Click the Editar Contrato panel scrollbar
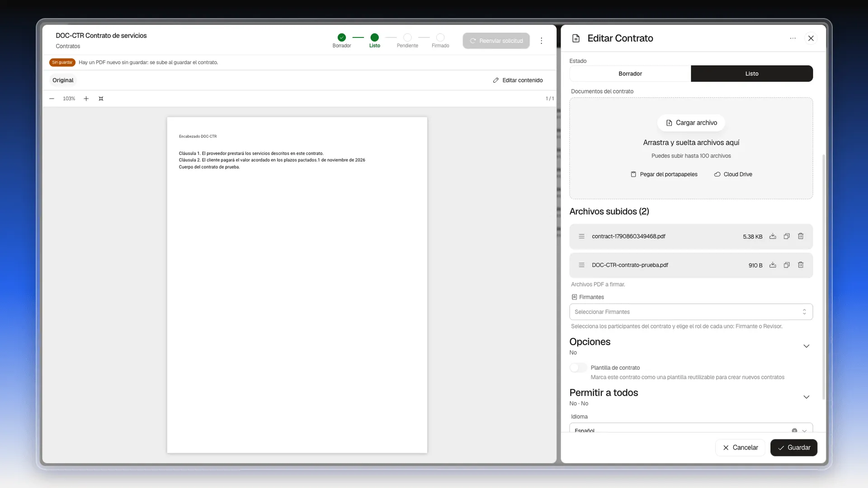This screenshot has width=868, height=488. (x=824, y=277)
